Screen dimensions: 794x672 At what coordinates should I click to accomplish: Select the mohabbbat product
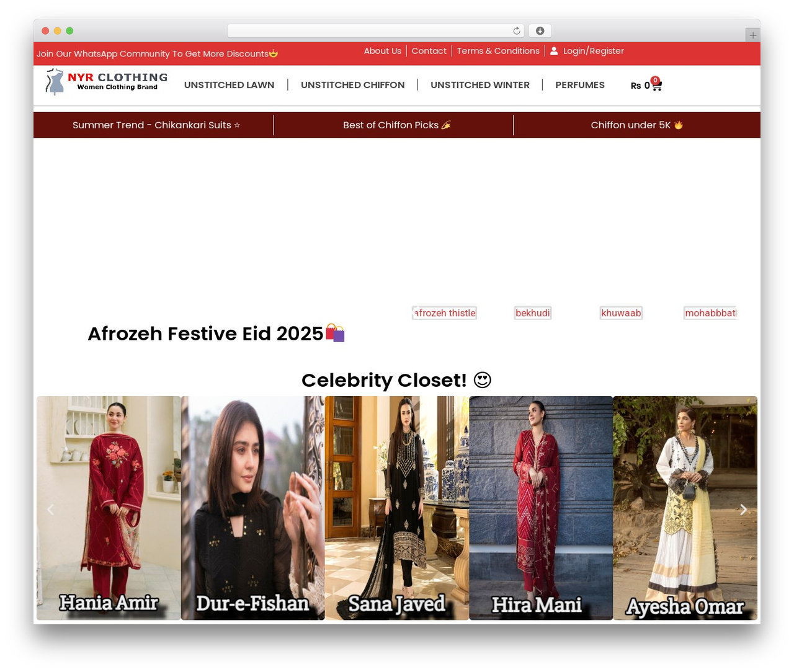(x=710, y=313)
